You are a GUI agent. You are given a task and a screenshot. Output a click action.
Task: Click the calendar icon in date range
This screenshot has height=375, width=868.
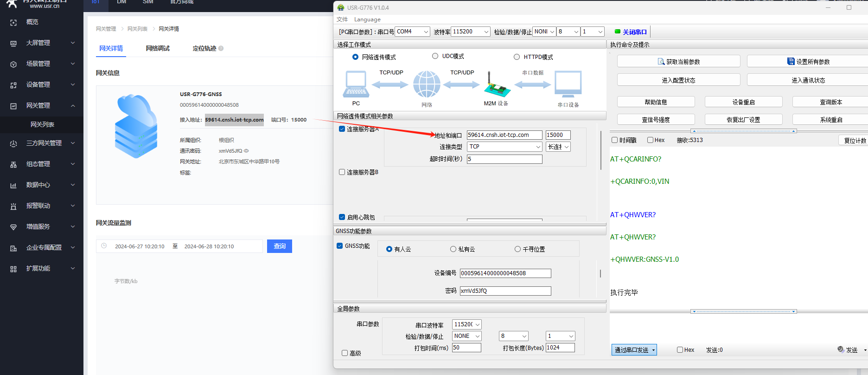point(104,246)
